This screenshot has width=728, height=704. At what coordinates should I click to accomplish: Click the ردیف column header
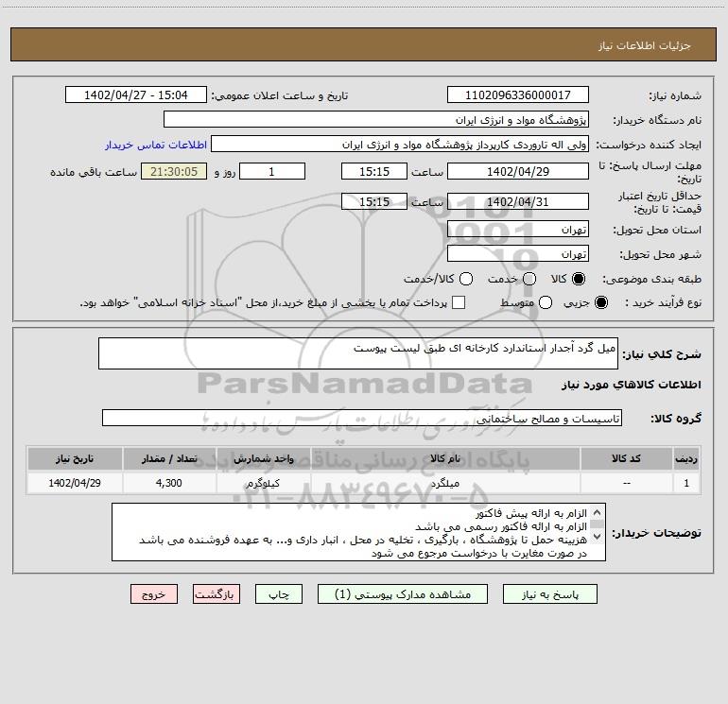pyautogui.click(x=686, y=458)
